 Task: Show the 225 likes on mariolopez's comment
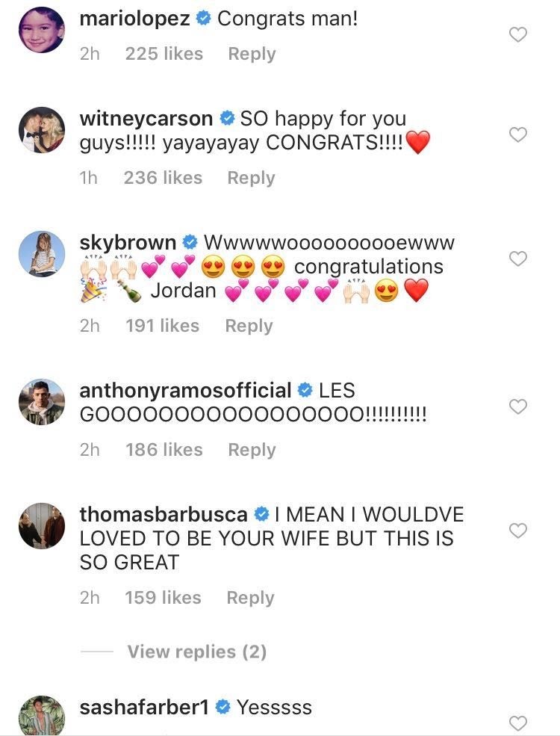164,54
